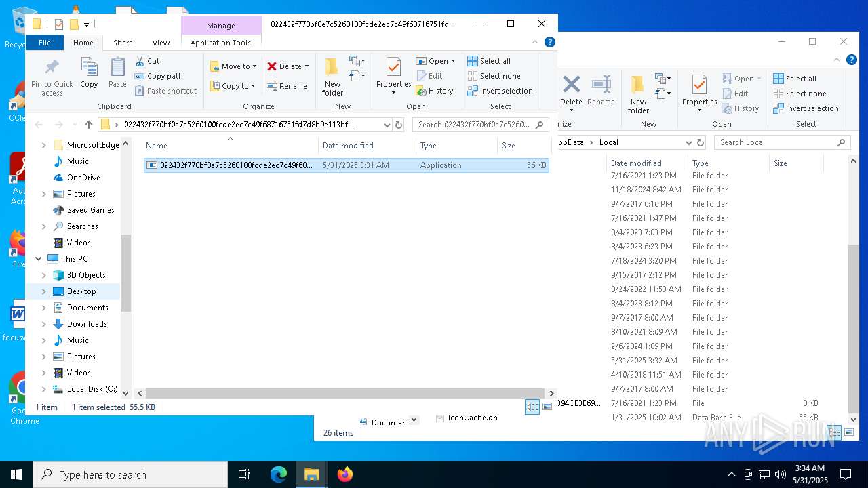Go up one folder level

click(x=88, y=125)
